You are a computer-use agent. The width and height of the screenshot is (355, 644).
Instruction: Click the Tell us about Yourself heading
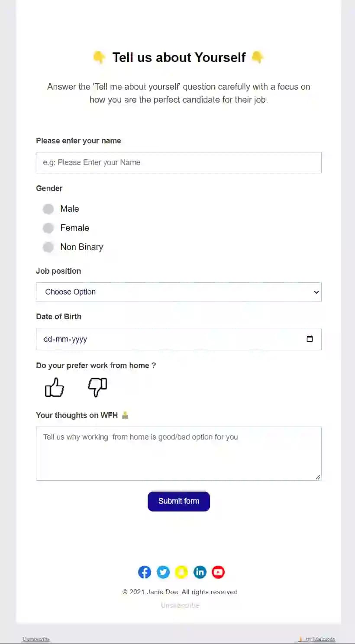(x=179, y=57)
